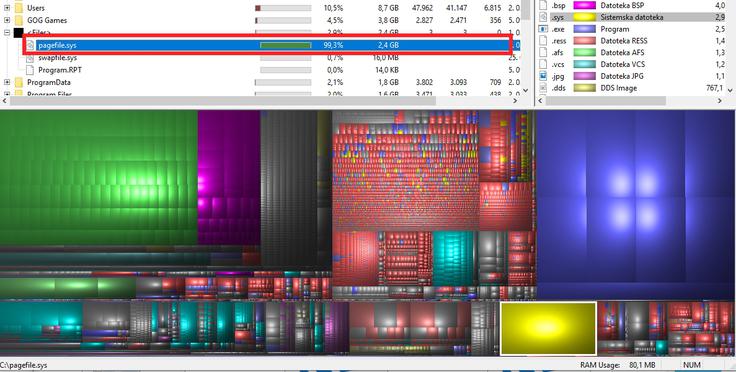The height and width of the screenshot is (372, 736).
Task: Select the swapfile.sys entry
Action: point(57,58)
